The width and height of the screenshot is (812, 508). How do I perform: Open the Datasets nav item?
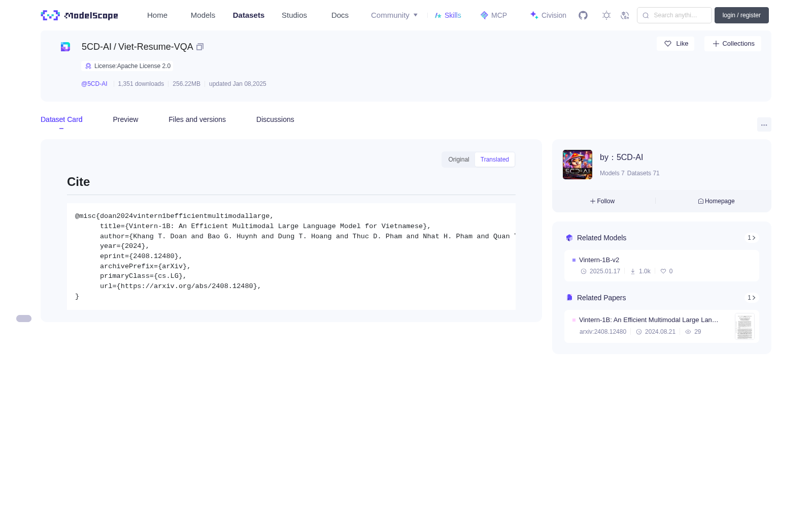(x=249, y=15)
